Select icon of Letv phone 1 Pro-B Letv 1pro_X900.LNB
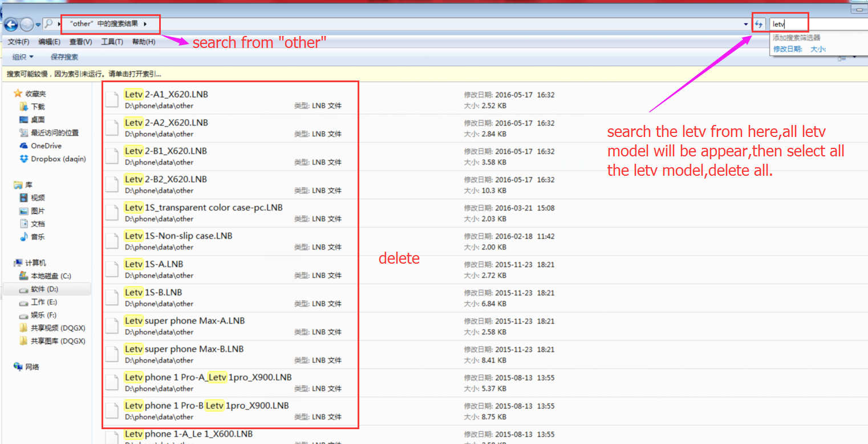Viewport: 868px width, 444px height. point(112,411)
